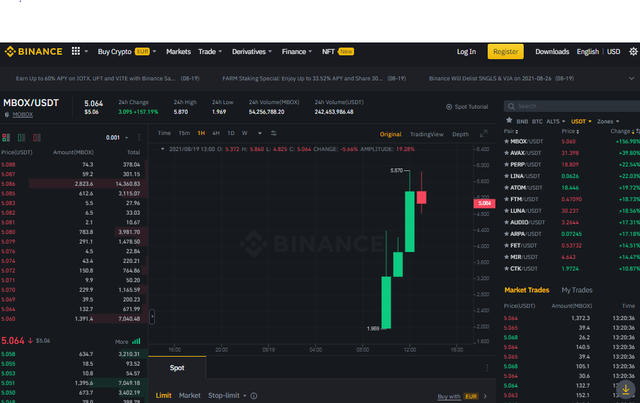The width and height of the screenshot is (640, 403).
Task: Open the order book depth bars icon
Action: coord(136,341)
